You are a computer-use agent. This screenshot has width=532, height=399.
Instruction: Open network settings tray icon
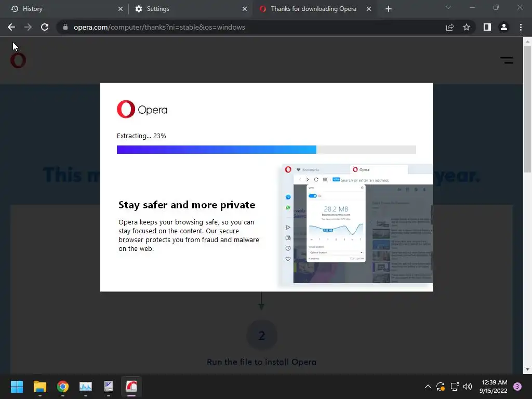pos(455,387)
